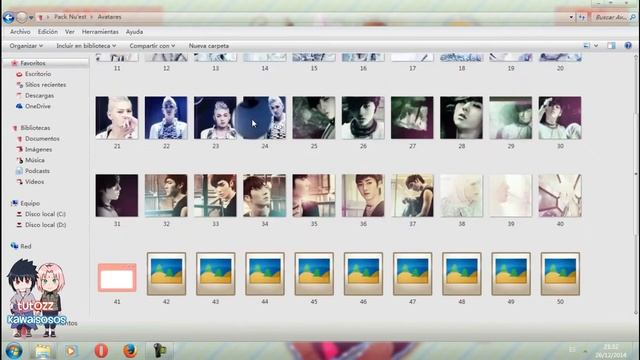Open Podcasts library

37,171
